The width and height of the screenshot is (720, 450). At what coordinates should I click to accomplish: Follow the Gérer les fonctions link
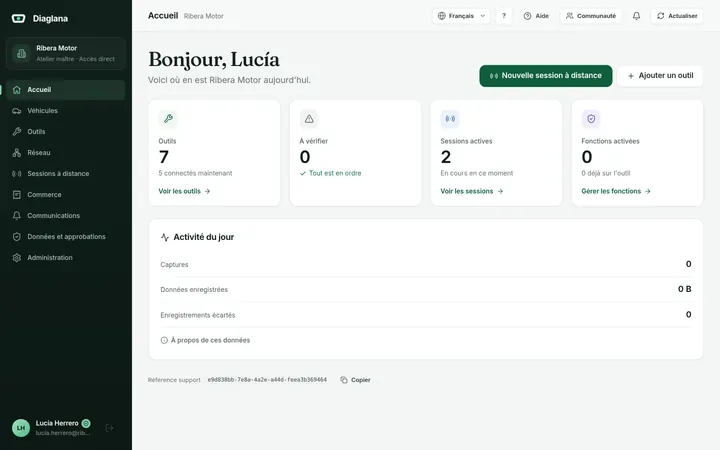[x=616, y=191]
